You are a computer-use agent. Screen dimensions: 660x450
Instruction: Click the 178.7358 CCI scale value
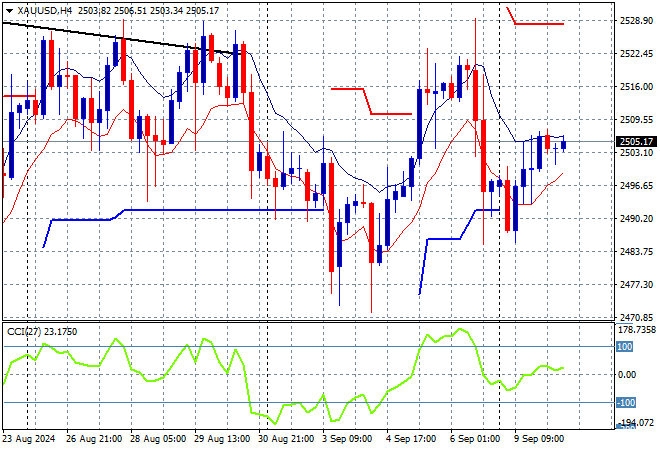(x=636, y=330)
